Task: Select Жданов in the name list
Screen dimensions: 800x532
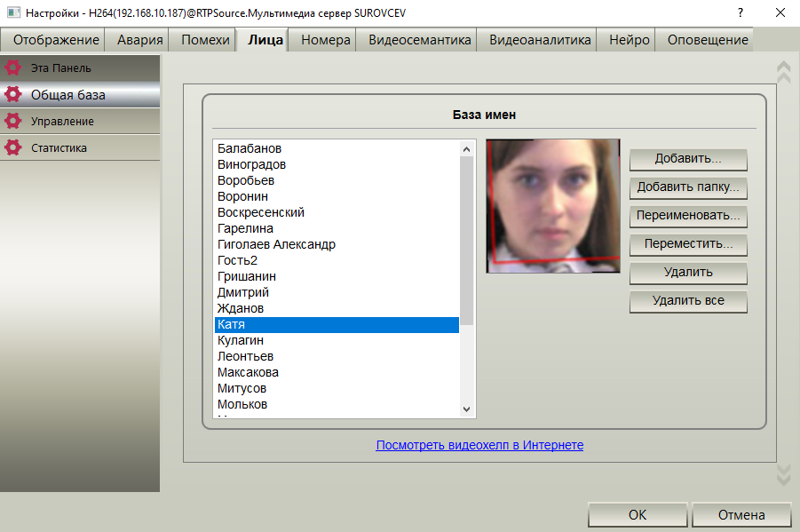Action: 337,308
